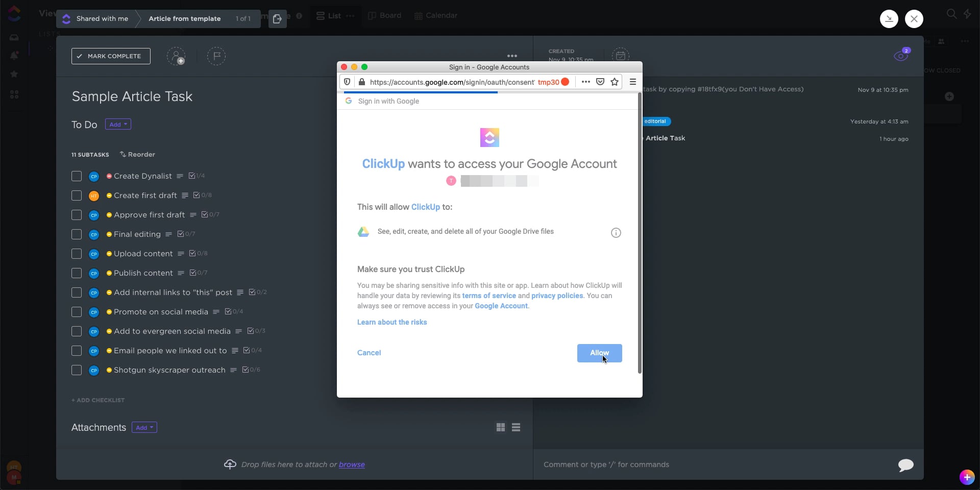Image resolution: width=980 pixels, height=490 pixels.
Task: Click the popup window vertical scrollbar
Action: pyautogui.click(x=640, y=233)
